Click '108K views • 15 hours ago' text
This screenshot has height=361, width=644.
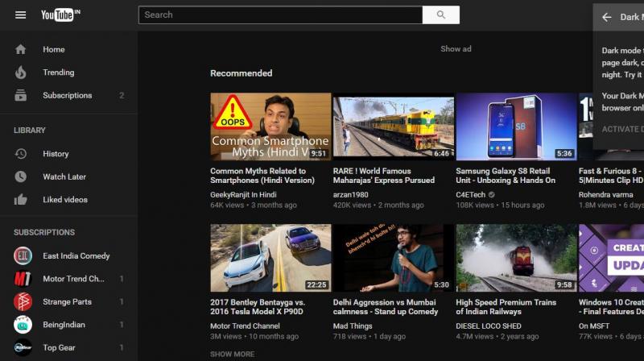click(500, 205)
